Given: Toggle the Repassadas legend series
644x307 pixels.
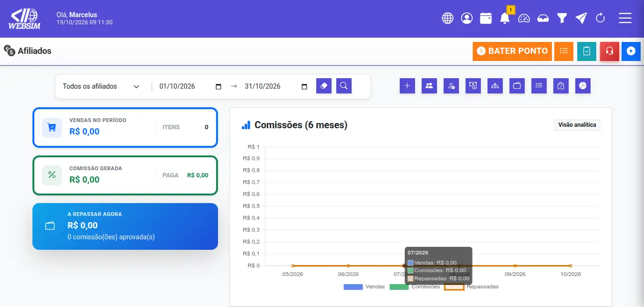Looking at the screenshot, I should pyautogui.click(x=472, y=287).
